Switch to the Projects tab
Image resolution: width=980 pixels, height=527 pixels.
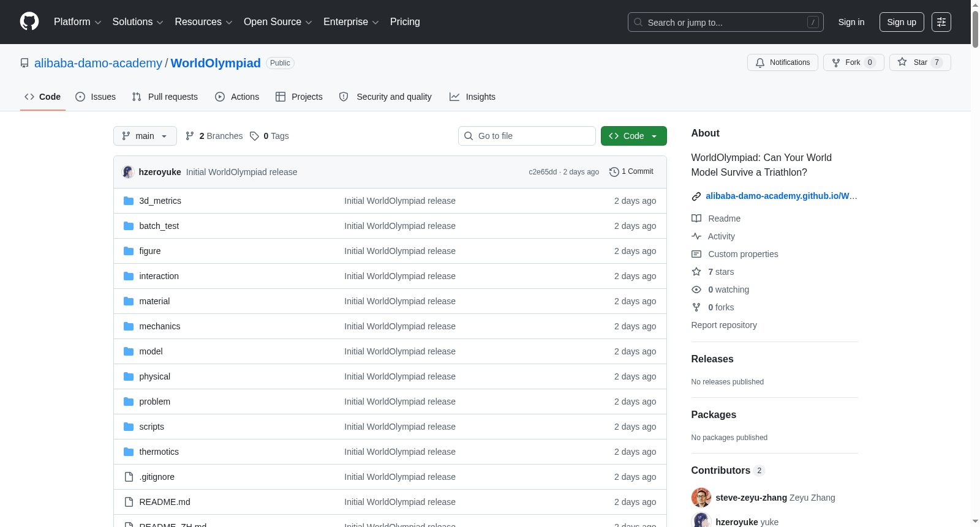299,97
